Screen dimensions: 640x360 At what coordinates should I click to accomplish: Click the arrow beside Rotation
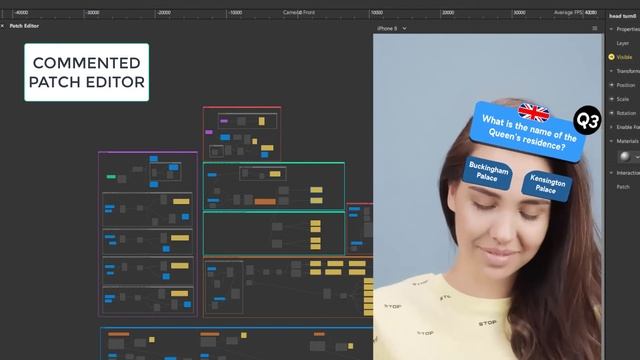click(x=611, y=113)
